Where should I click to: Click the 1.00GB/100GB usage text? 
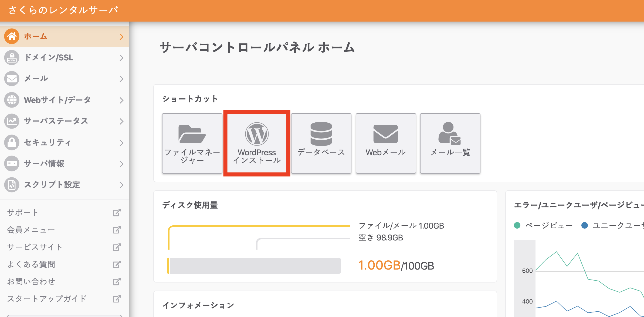[396, 266]
